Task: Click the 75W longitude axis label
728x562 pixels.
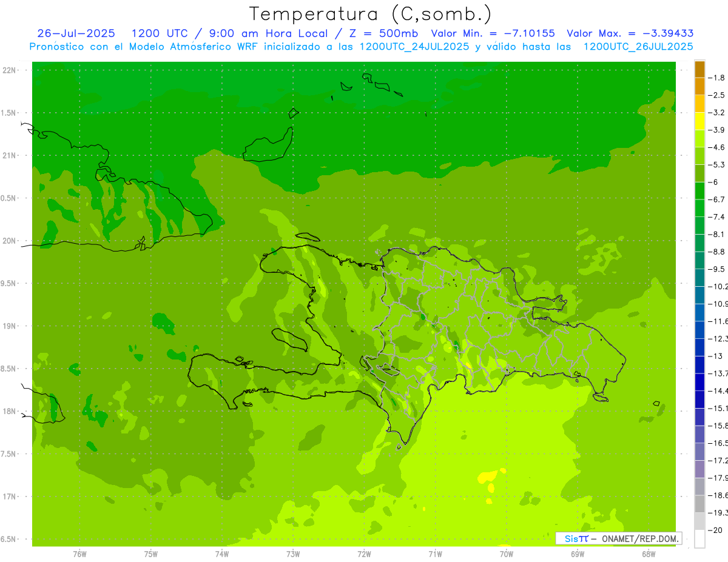Action: pos(150,554)
